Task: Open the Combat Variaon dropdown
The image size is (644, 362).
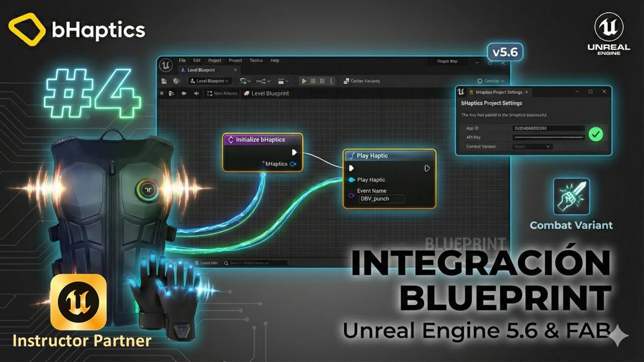Action: pyautogui.click(x=533, y=146)
